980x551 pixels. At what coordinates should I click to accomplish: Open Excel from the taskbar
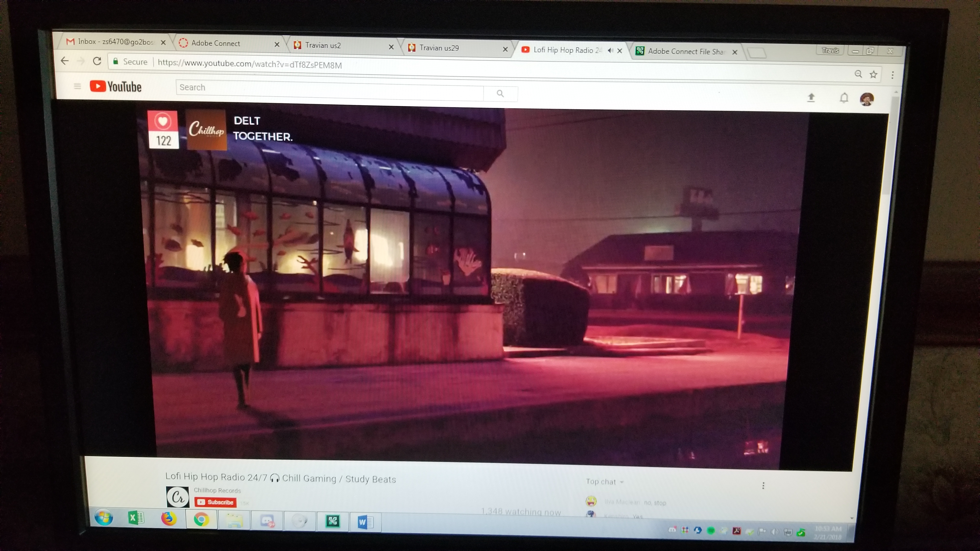(x=136, y=518)
